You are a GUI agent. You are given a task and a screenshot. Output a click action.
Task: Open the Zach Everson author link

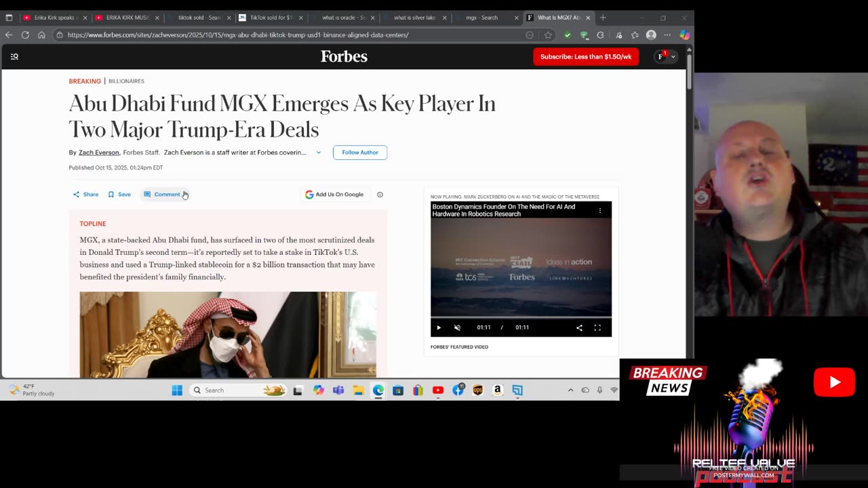click(x=99, y=152)
